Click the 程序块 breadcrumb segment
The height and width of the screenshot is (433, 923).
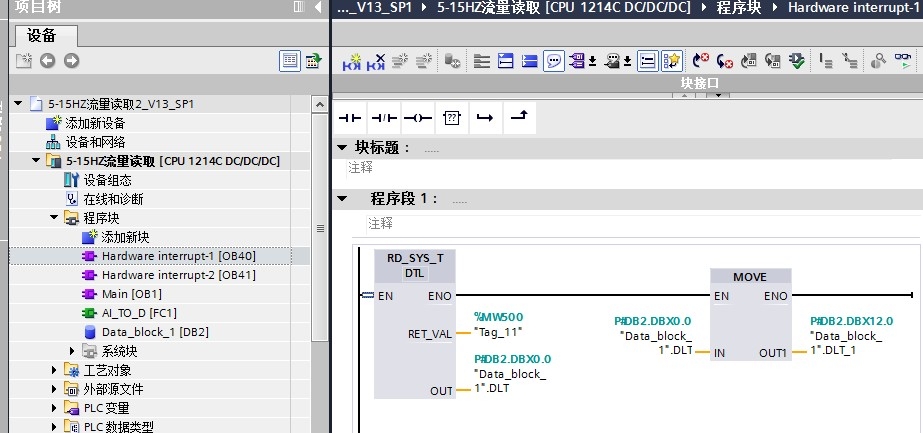738,8
